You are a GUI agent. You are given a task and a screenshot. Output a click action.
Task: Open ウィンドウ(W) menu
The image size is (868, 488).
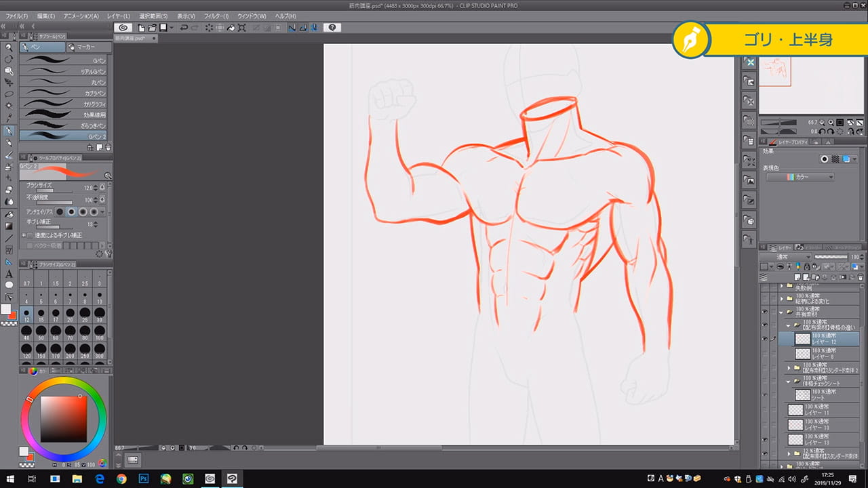(x=251, y=16)
